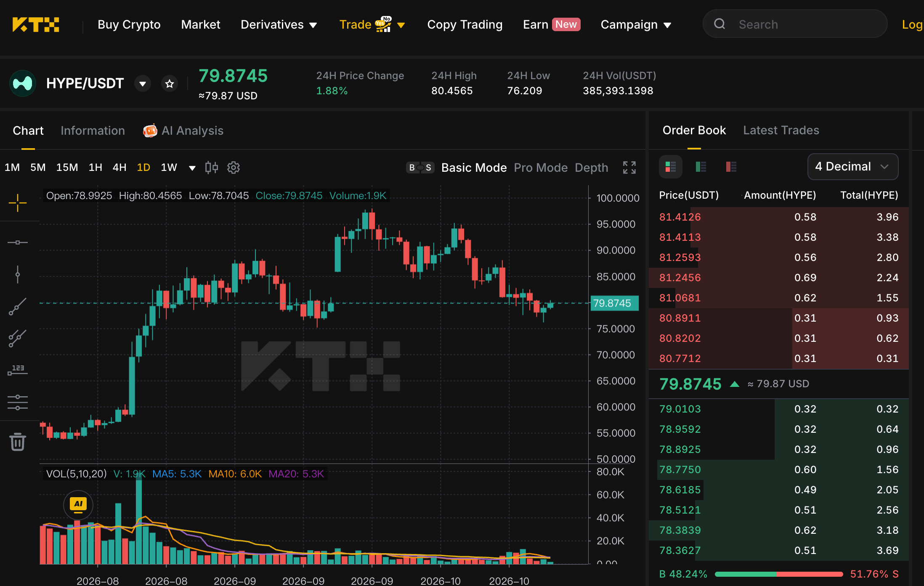Open the chart indicators candlestick icon
The height and width of the screenshot is (586, 924).
[212, 168]
